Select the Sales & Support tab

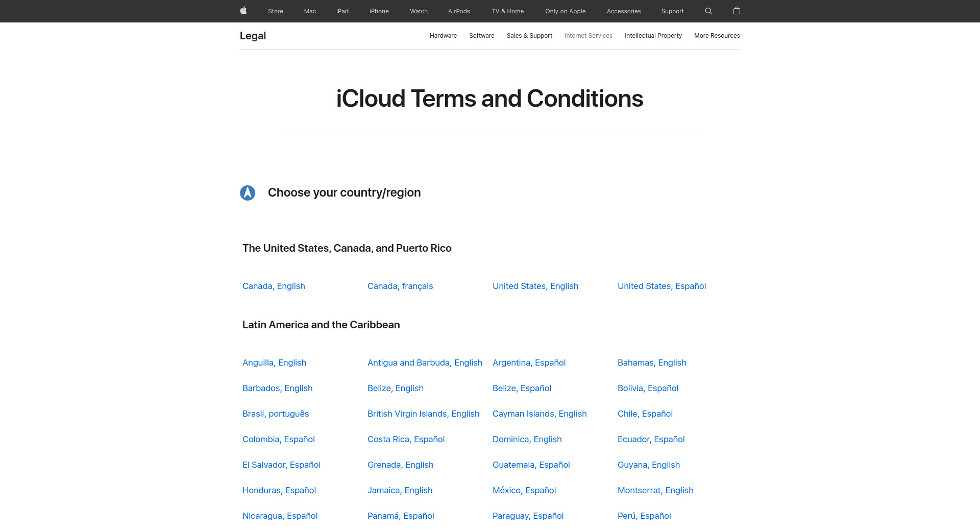(529, 36)
